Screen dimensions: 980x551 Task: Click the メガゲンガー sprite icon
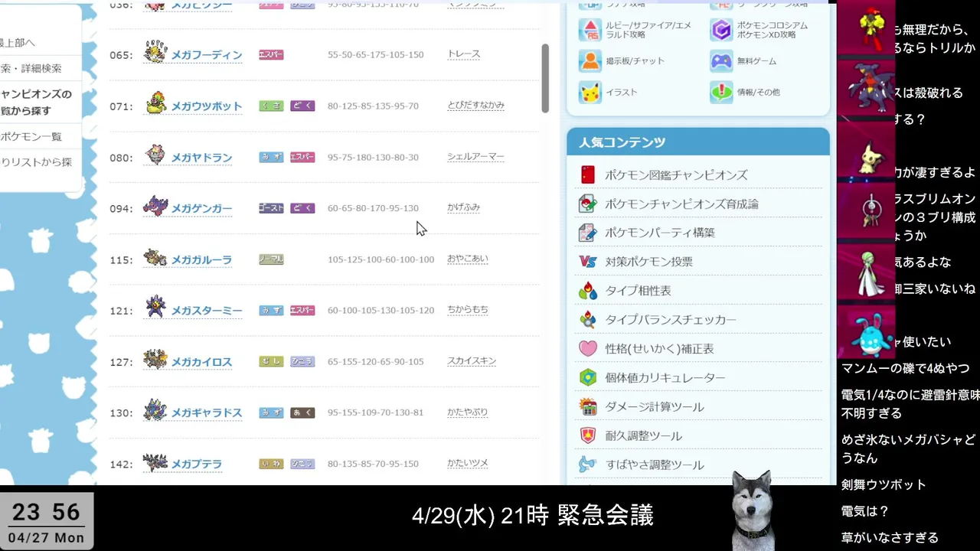point(155,206)
